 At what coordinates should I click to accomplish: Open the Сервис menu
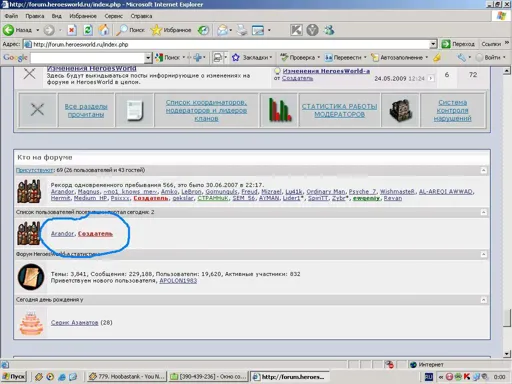[114, 16]
